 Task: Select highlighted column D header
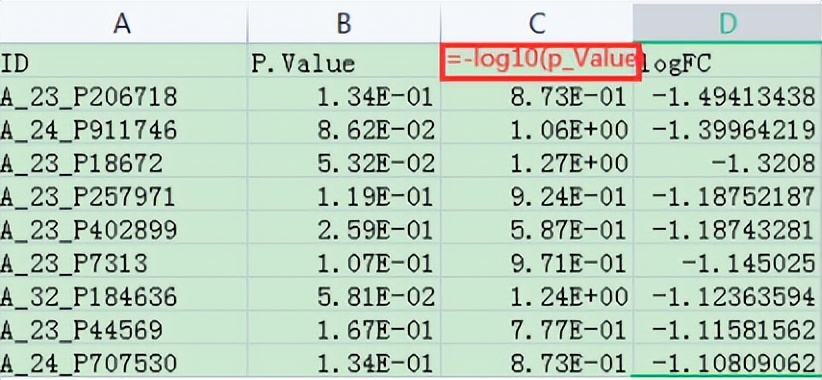728,22
